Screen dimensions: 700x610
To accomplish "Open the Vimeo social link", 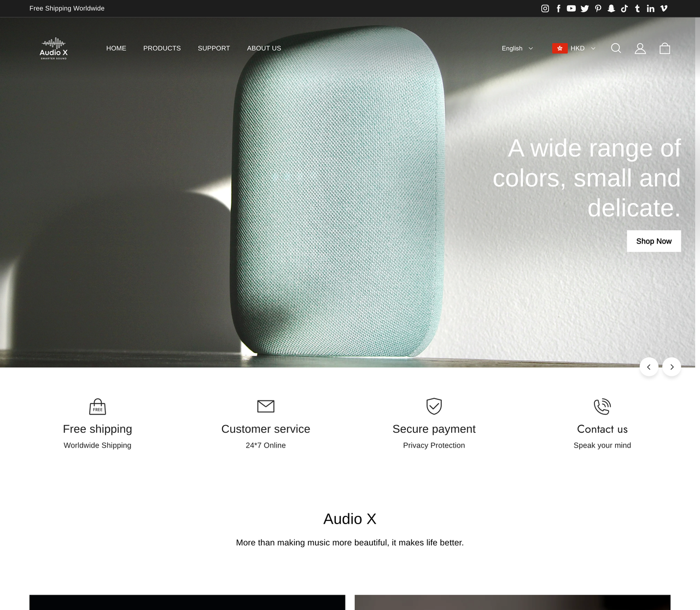I will (664, 8).
